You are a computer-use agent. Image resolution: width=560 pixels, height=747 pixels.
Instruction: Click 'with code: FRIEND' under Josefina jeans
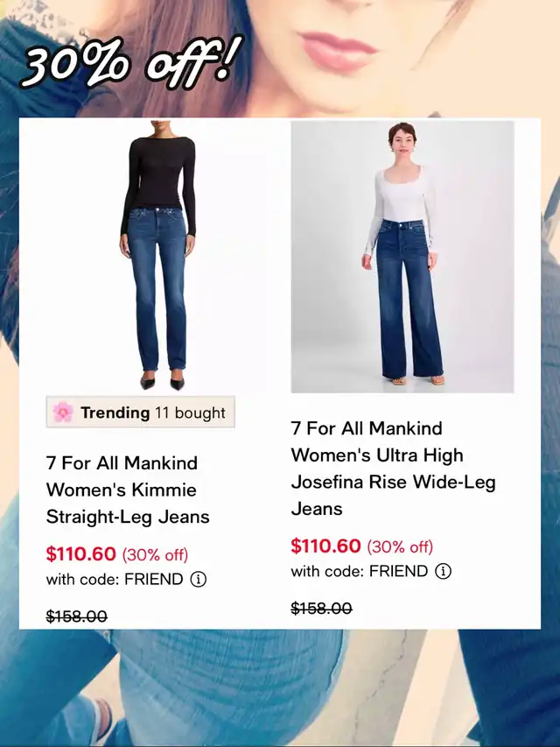(360, 571)
